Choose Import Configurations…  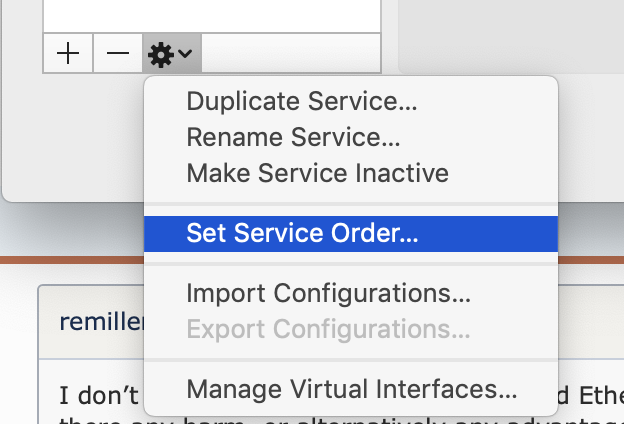click(x=328, y=293)
